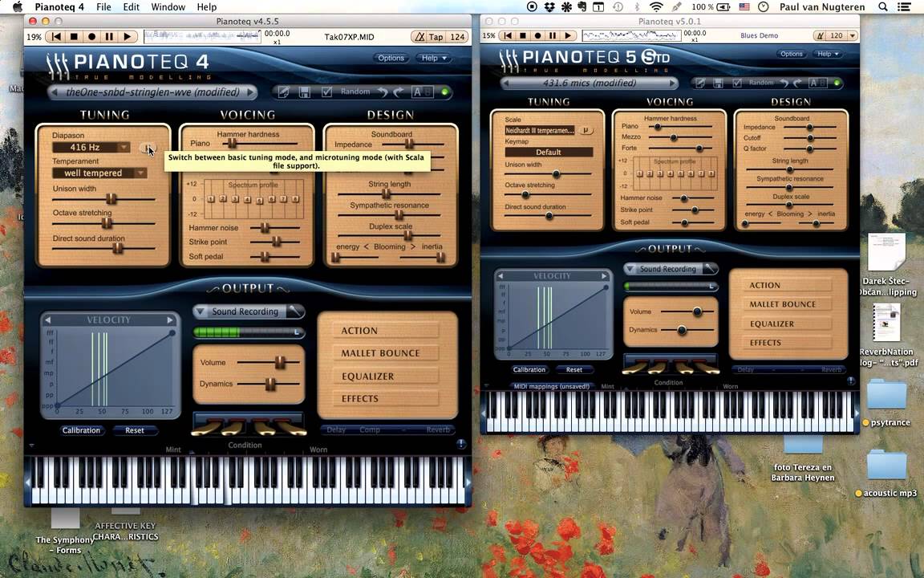Open tempo dropdown arrow next to 120
Screen dimensions: 924x578
click(x=852, y=35)
